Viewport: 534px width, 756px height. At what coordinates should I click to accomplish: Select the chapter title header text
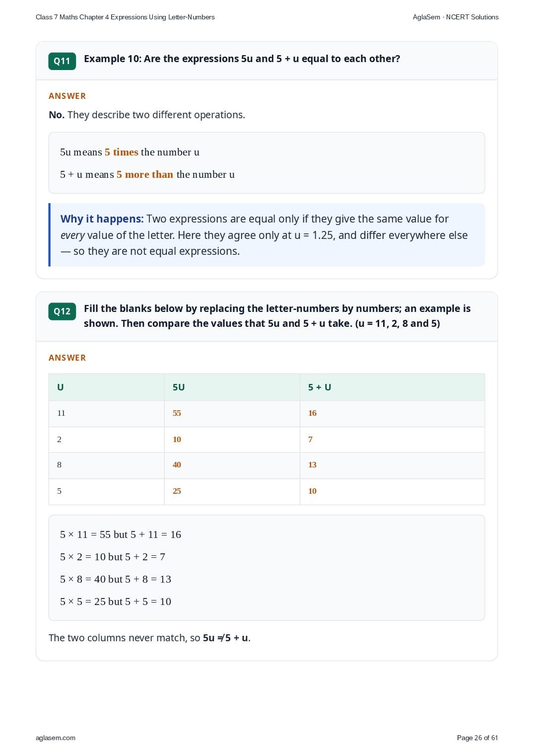[125, 17]
